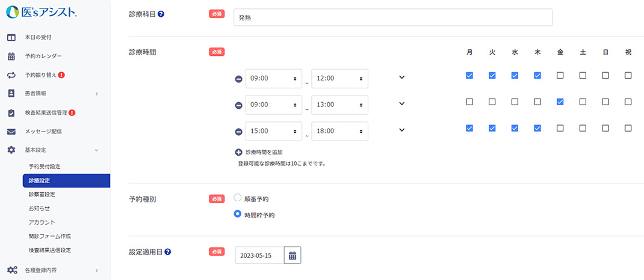The image size is (644, 280).
Task: Click the plus icon to add 診療時間
Action: [x=239, y=153]
